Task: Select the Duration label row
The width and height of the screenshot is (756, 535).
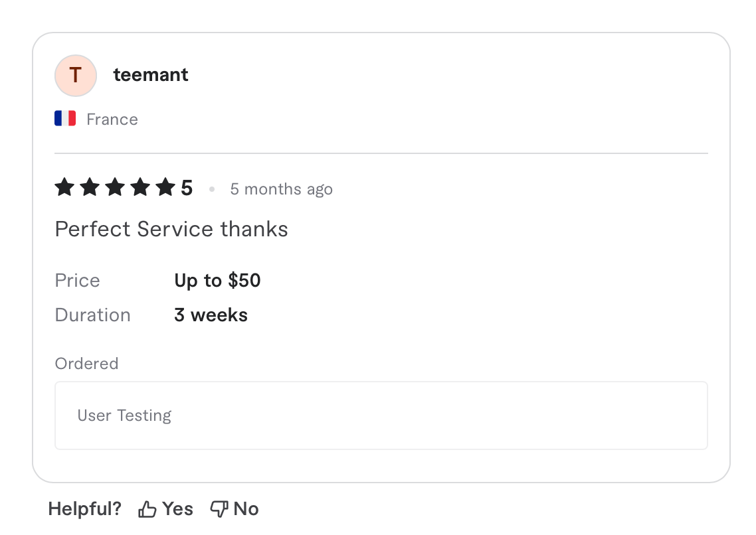Action: 92,315
